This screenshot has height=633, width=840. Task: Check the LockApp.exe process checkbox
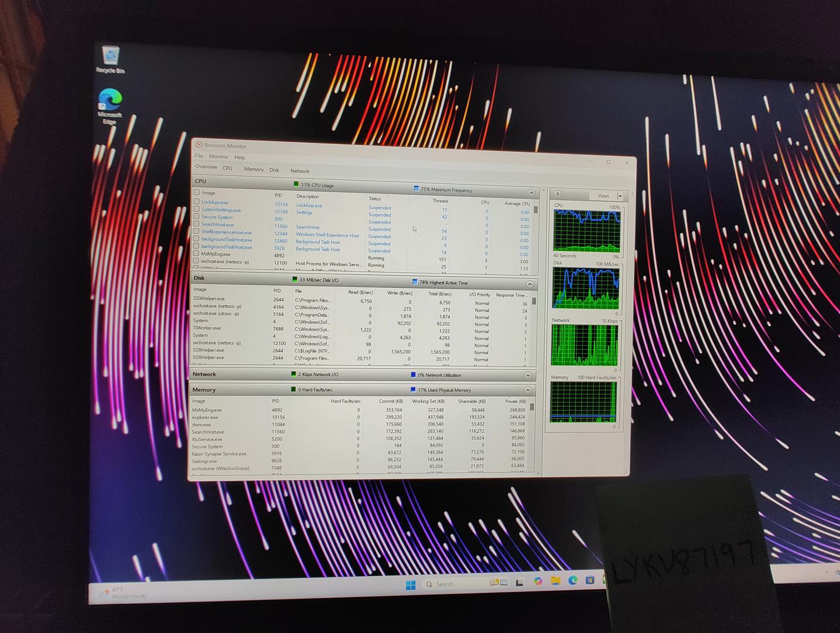point(197,202)
